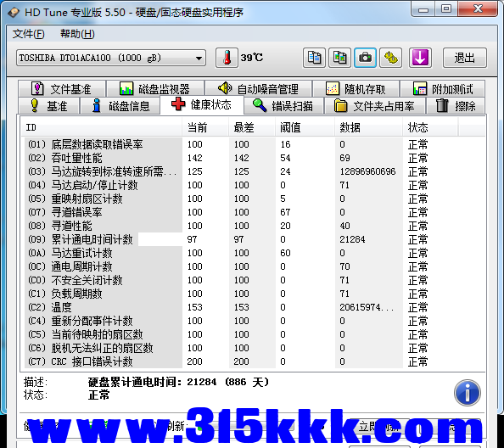Click the purple download arrow icon

[420, 58]
